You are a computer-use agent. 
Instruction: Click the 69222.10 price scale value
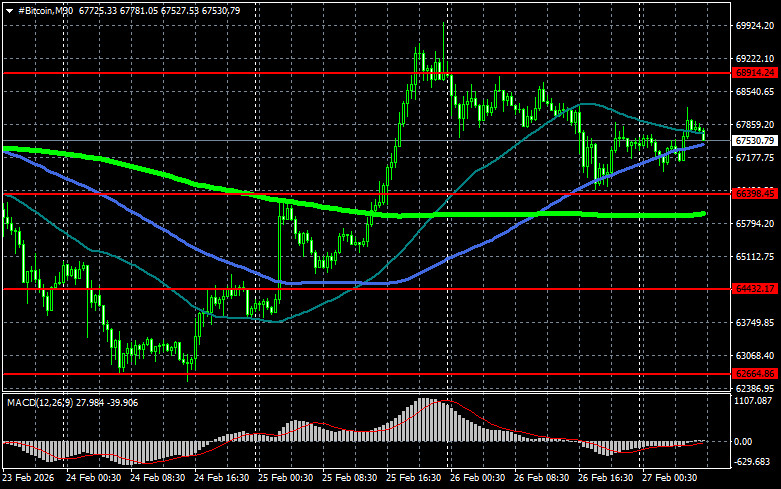point(755,59)
